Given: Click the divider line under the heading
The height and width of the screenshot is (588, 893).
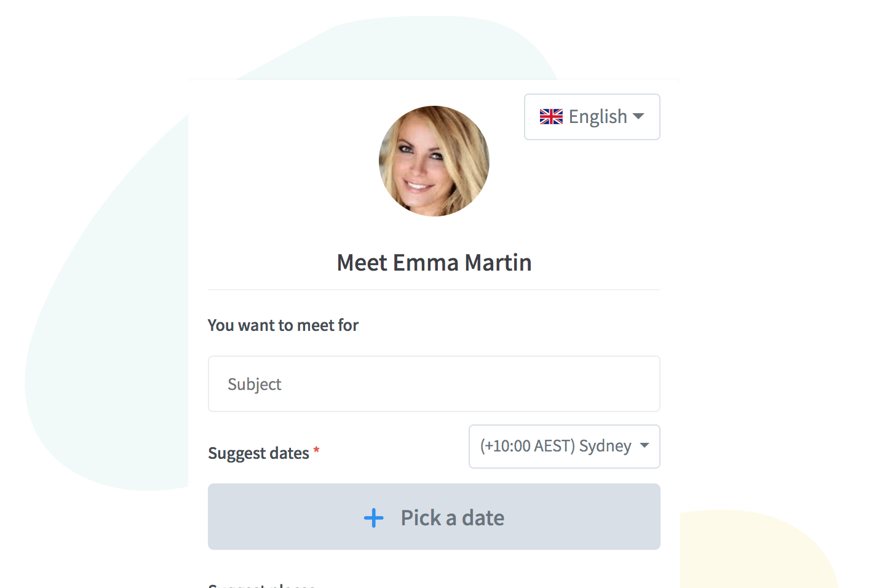Looking at the screenshot, I should (x=434, y=290).
